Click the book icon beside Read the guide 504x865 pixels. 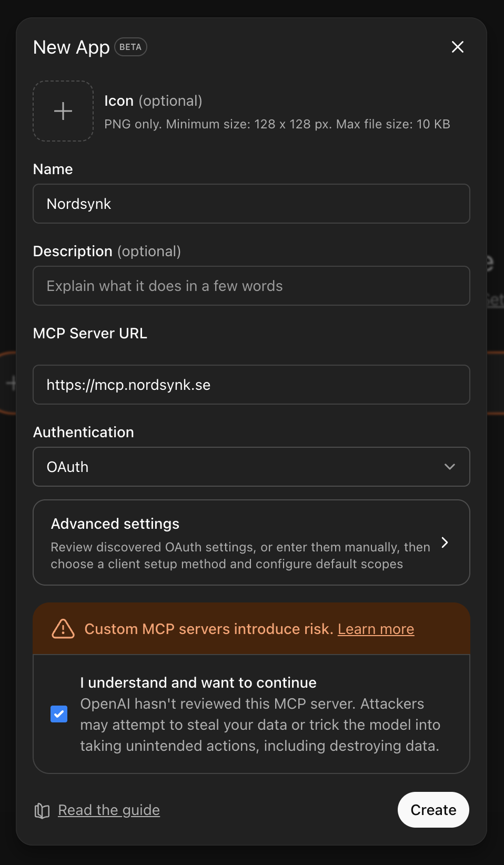[x=42, y=811]
